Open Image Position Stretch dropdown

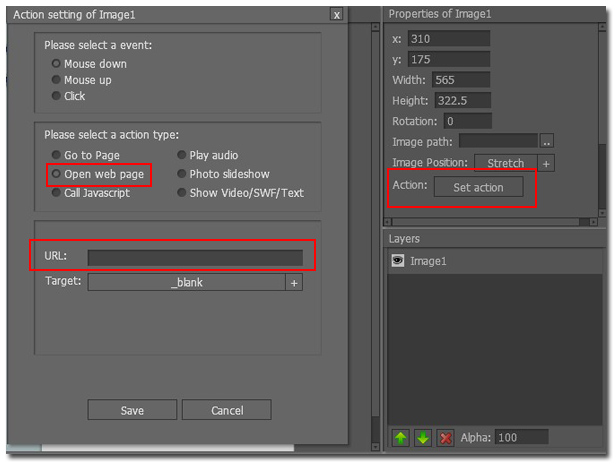coord(506,163)
